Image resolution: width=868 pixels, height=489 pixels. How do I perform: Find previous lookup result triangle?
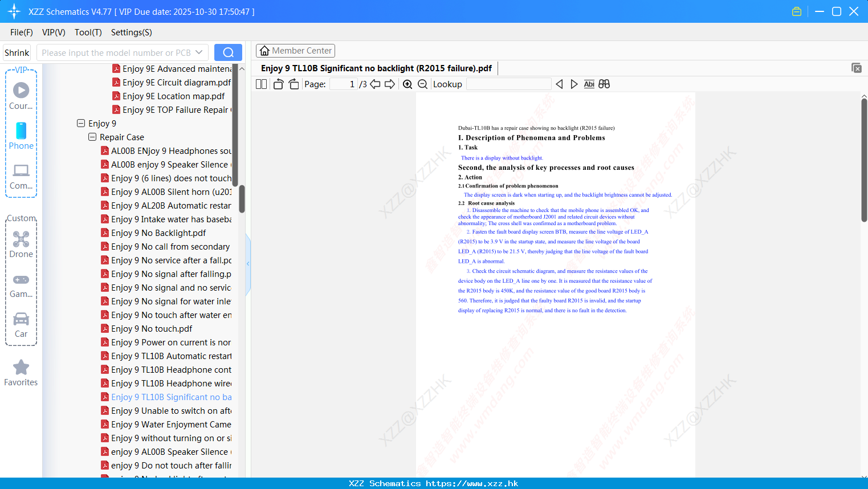coord(559,84)
